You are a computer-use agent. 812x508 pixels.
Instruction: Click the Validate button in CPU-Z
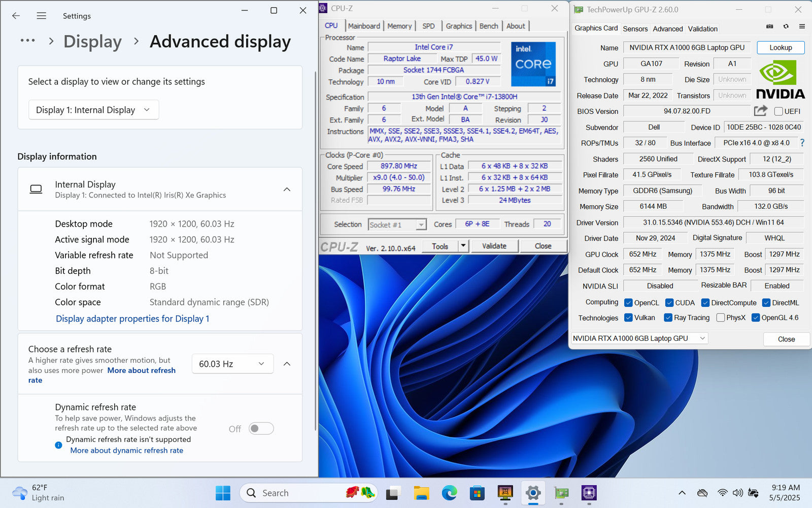click(x=494, y=246)
